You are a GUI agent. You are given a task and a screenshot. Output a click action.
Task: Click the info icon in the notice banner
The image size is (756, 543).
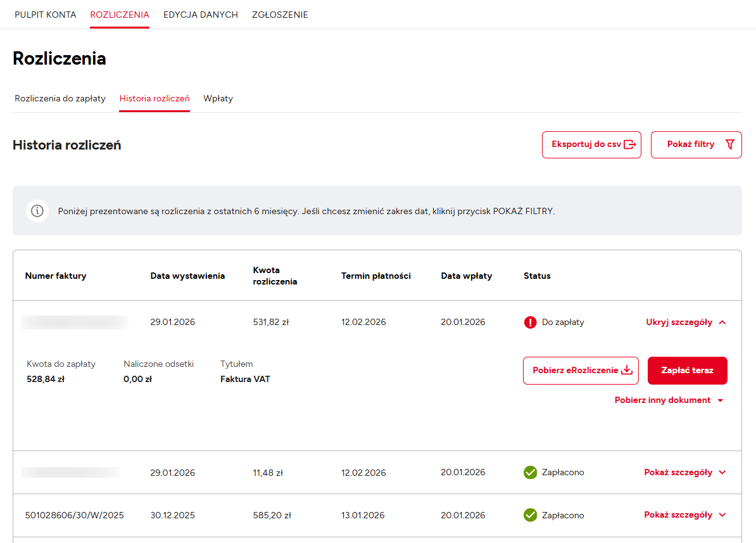(x=37, y=211)
